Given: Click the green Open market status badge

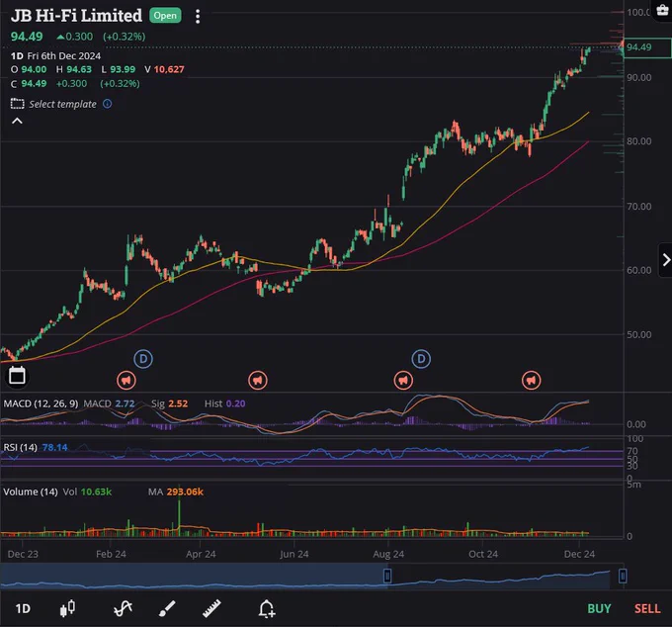Looking at the screenshot, I should click(x=165, y=16).
